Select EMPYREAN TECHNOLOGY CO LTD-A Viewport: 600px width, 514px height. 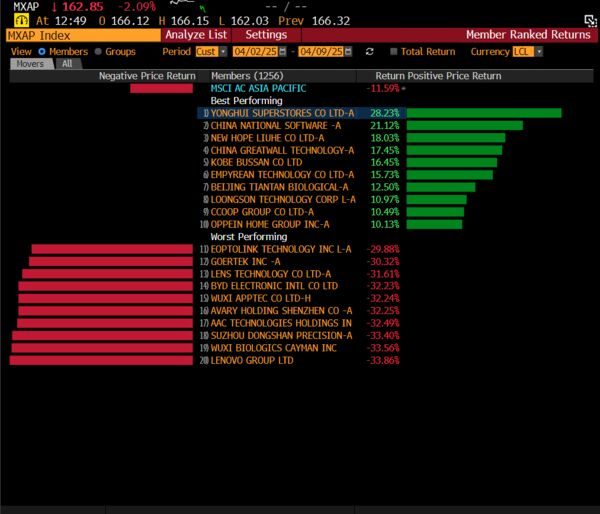[x=282, y=175]
